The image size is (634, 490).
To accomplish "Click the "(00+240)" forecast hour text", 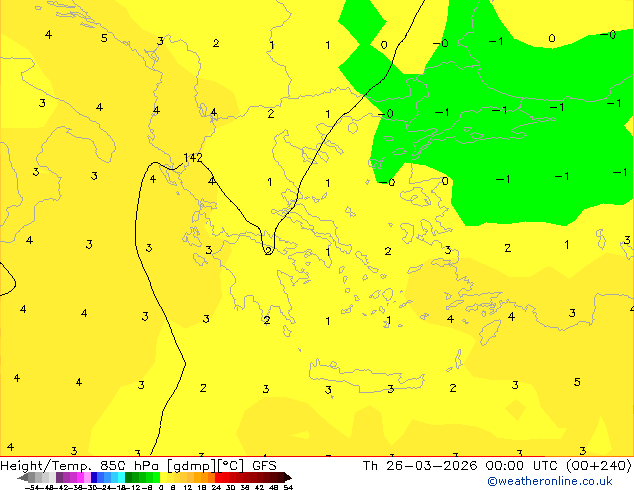I will pyautogui.click(x=599, y=466).
